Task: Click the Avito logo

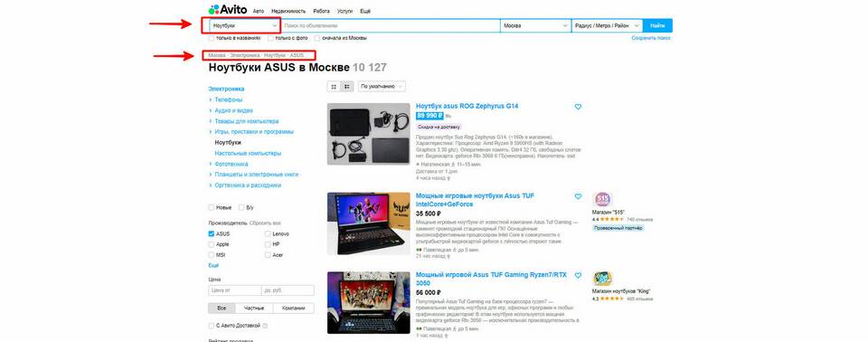Action: point(228,9)
